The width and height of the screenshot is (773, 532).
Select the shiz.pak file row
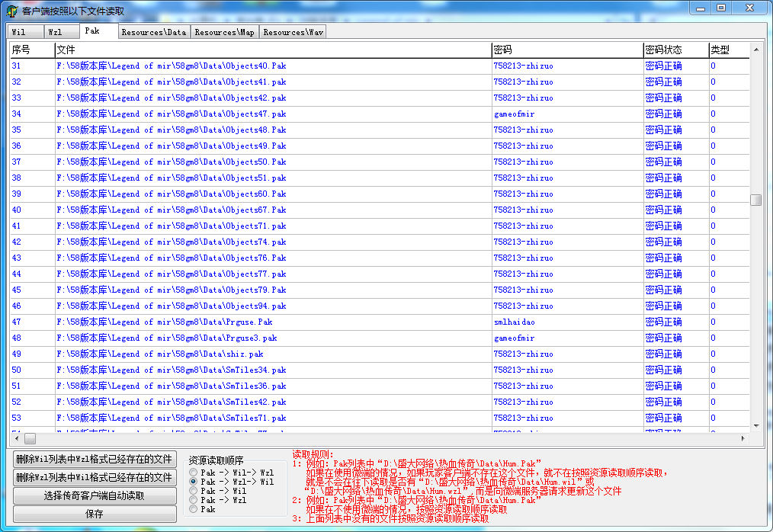coord(380,354)
